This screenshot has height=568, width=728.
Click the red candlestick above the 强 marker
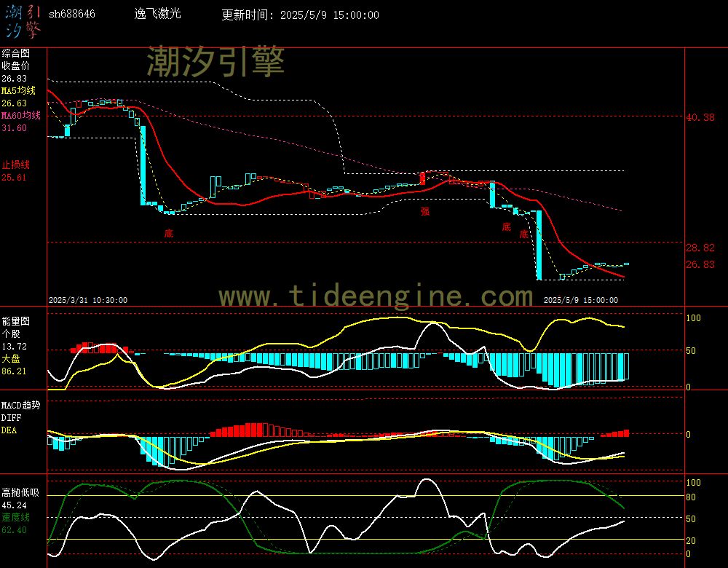(422, 178)
